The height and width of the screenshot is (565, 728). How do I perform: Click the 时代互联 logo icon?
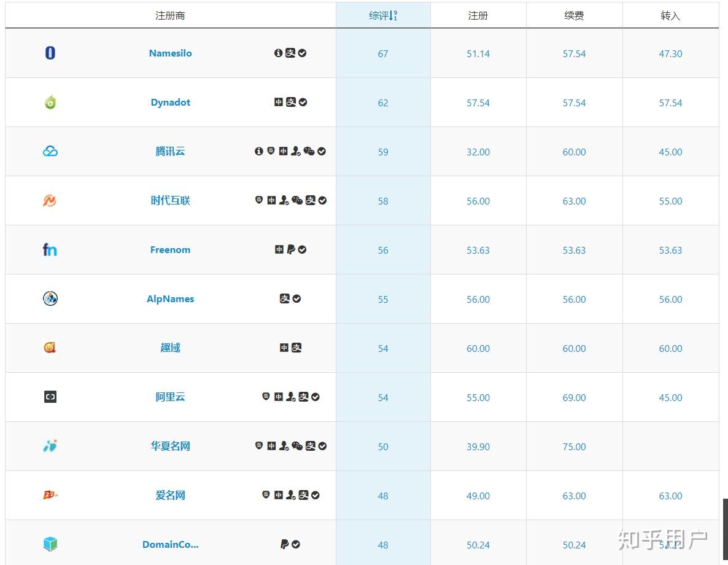50,200
